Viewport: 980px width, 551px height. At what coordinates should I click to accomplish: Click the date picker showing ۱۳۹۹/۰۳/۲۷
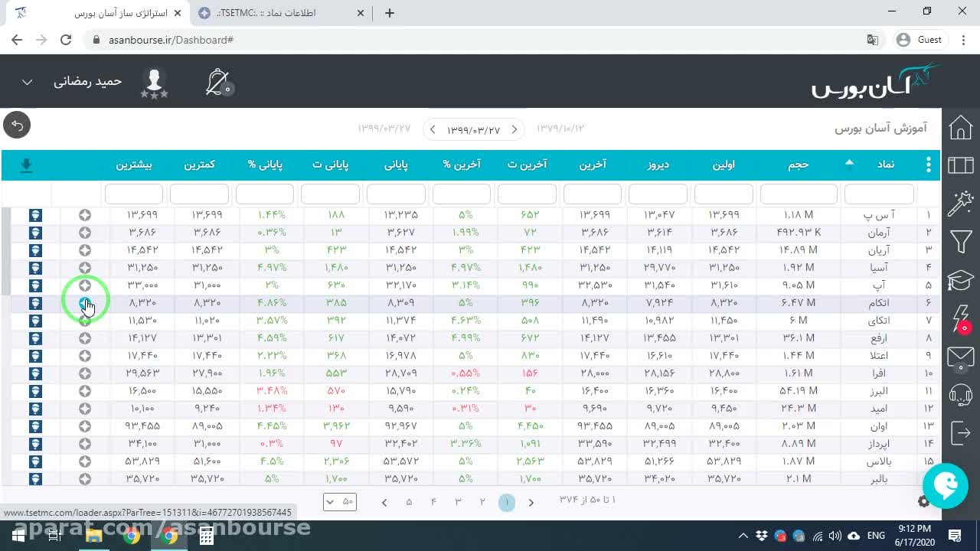click(474, 129)
